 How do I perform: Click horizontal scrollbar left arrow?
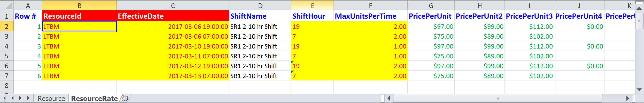click(389, 98)
